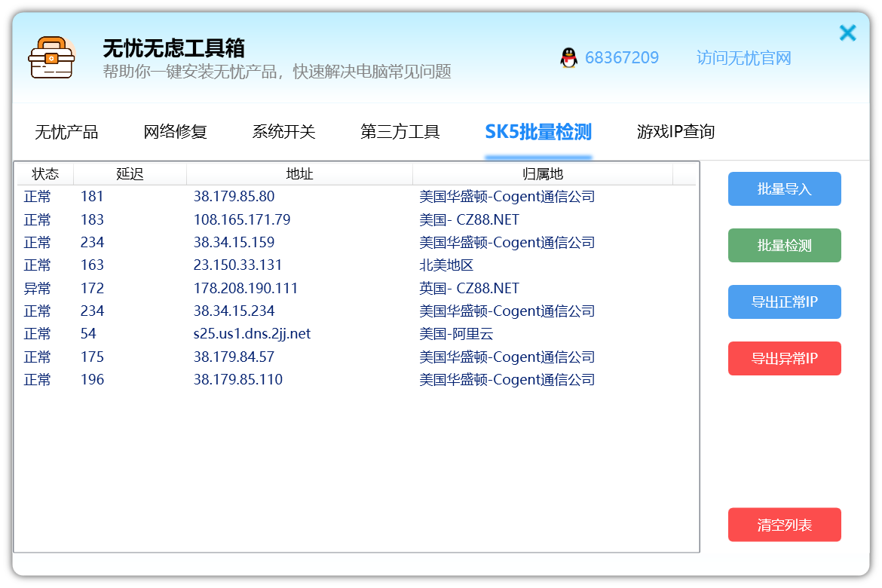Click the 状态 column header
Image resolution: width=882 pixels, height=588 pixels.
click(45, 174)
